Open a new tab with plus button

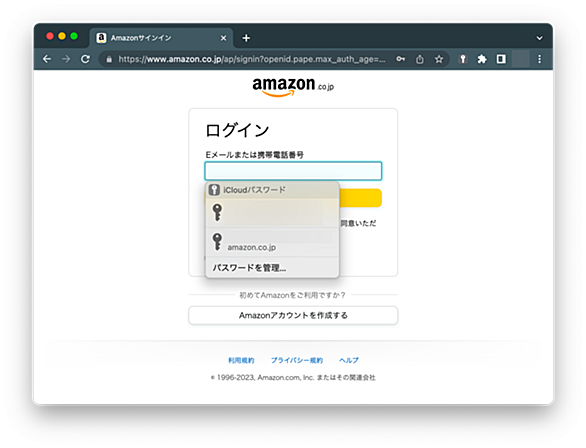pos(246,38)
